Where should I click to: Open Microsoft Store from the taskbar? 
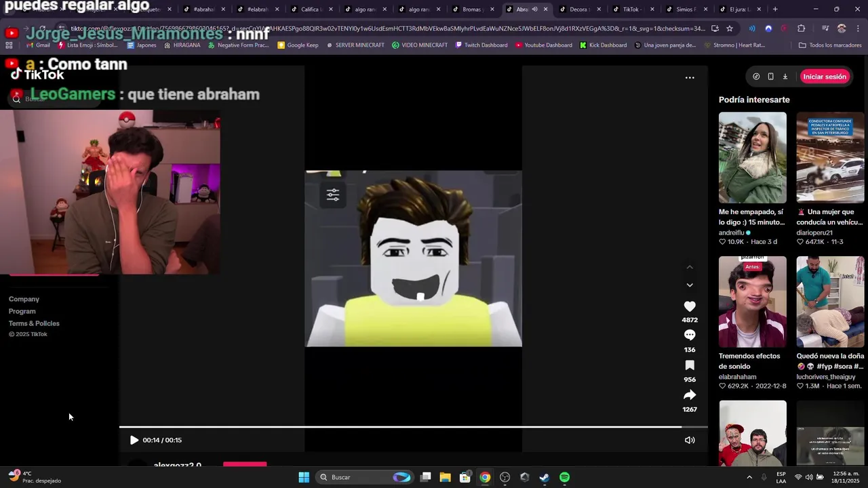click(x=465, y=477)
